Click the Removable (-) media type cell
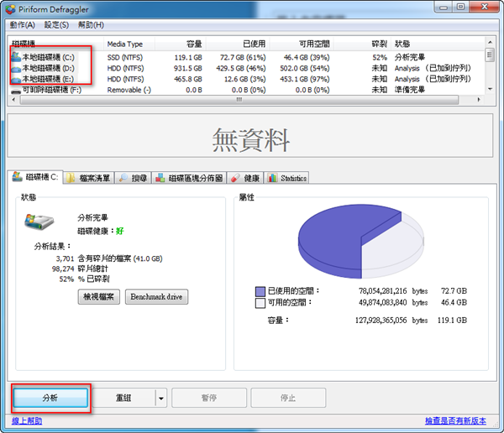The height and width of the screenshot is (433, 504). click(129, 91)
